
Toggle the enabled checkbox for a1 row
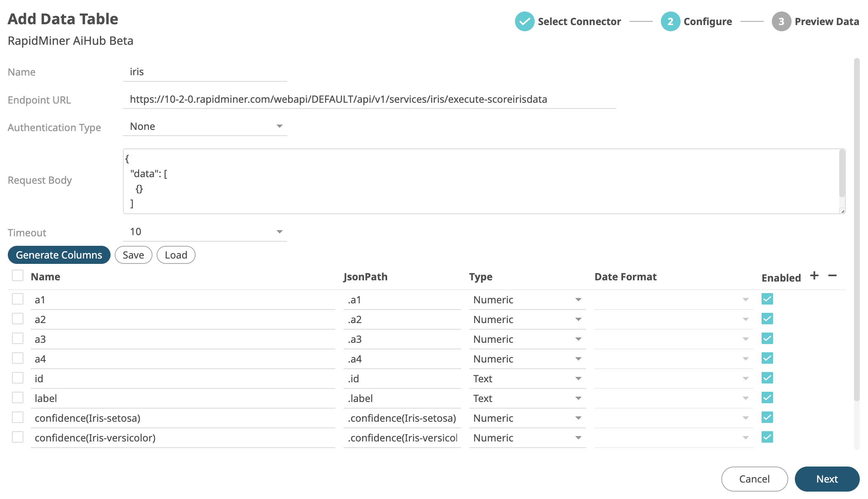pyautogui.click(x=766, y=299)
